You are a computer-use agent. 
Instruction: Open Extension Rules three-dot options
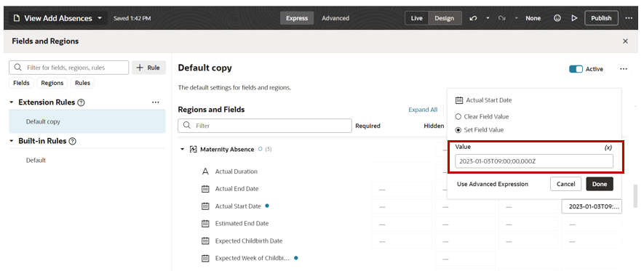155,102
